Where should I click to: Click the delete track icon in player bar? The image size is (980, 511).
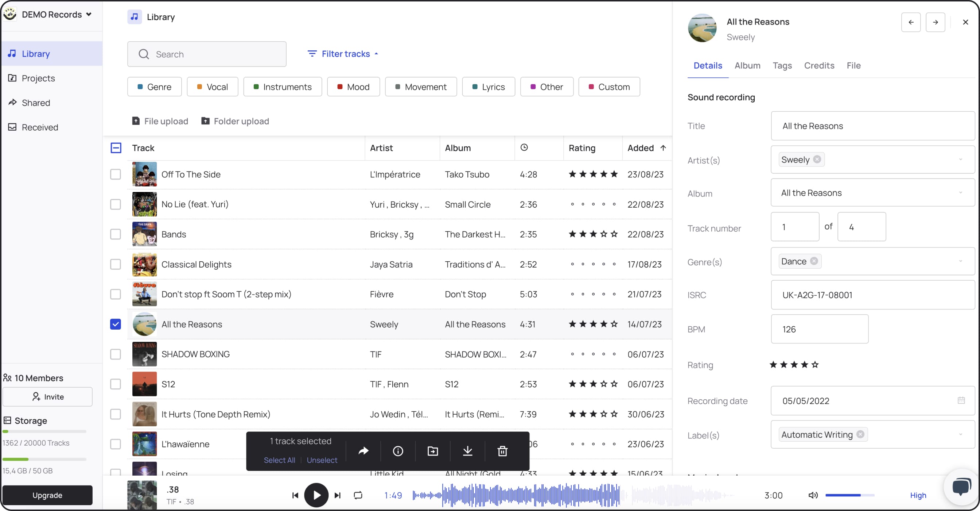(x=502, y=451)
